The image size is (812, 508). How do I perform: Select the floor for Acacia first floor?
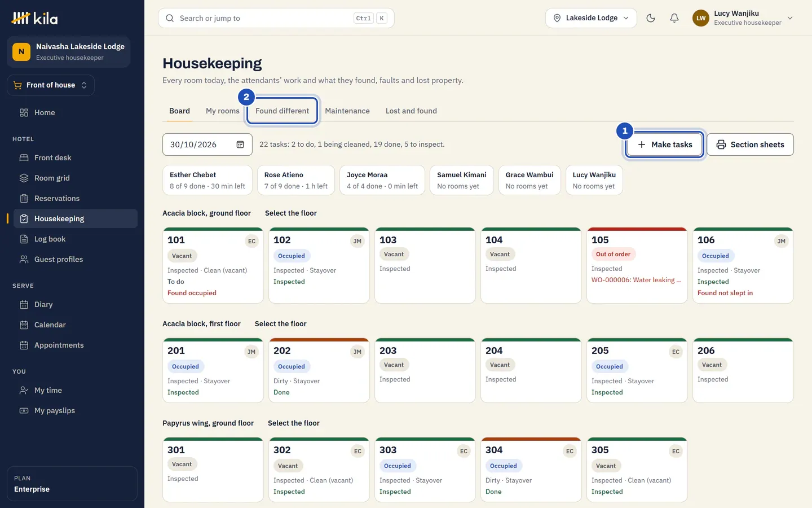(281, 323)
